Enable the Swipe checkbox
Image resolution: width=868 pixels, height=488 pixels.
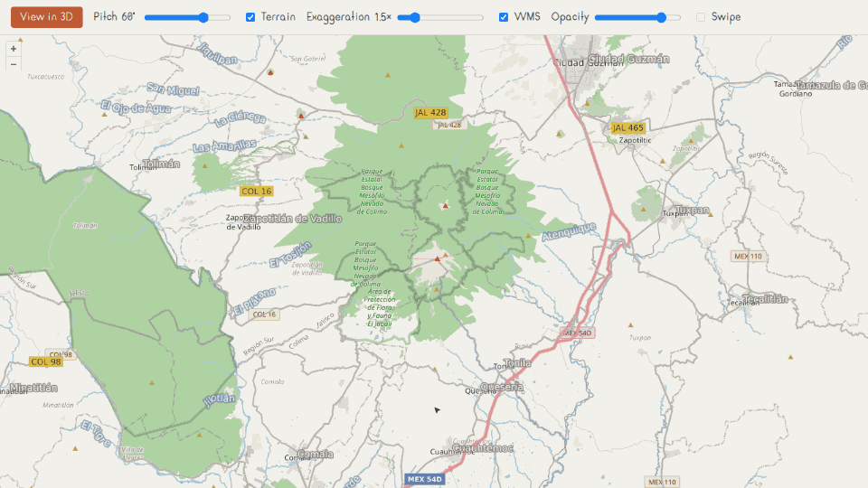(x=700, y=17)
